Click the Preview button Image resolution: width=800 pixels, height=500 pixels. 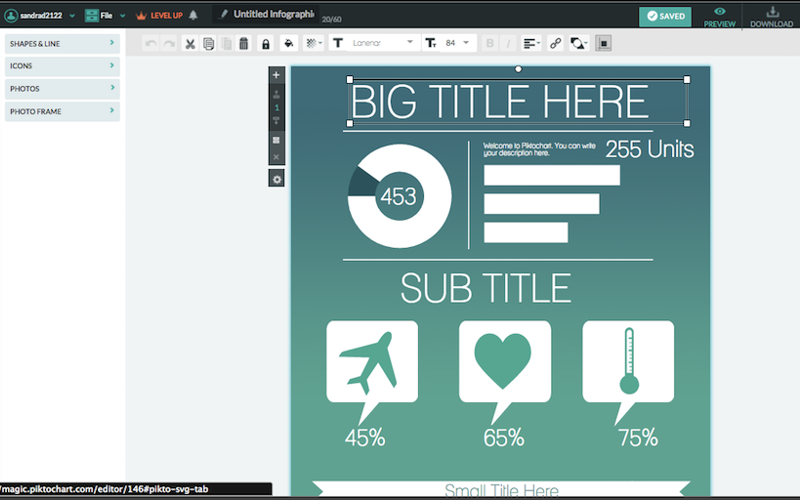coord(720,16)
